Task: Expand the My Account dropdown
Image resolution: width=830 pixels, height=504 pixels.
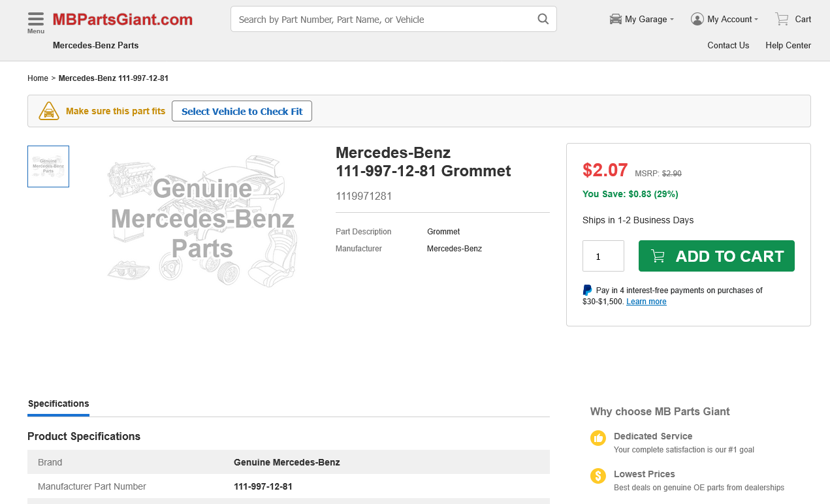Action: pos(725,20)
